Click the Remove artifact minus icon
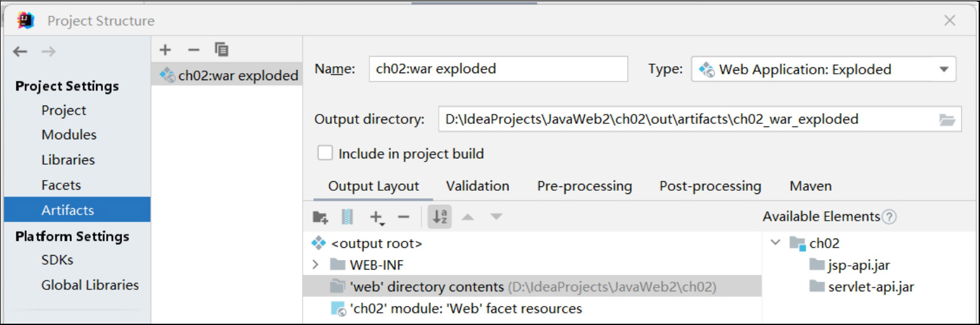The width and height of the screenshot is (980, 325). 193,50
